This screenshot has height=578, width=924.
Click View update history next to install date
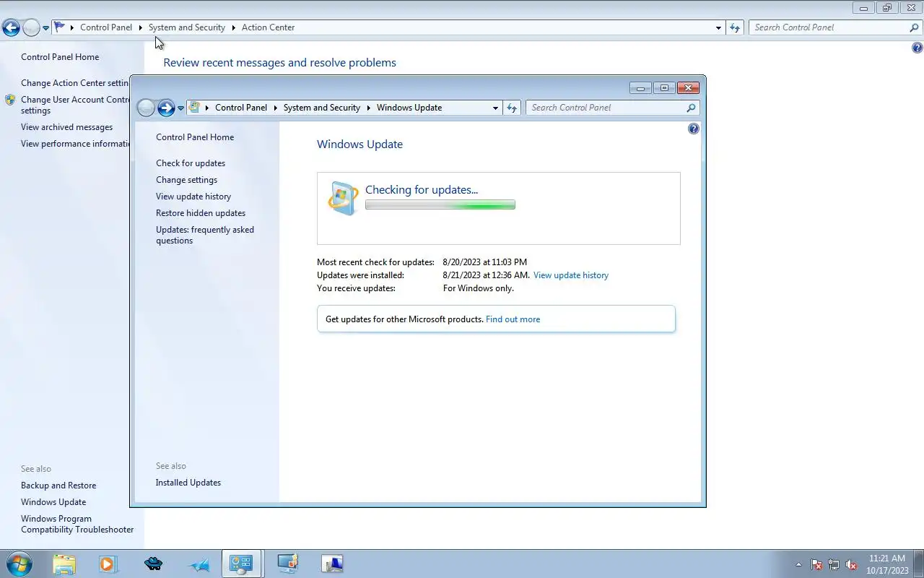click(571, 275)
